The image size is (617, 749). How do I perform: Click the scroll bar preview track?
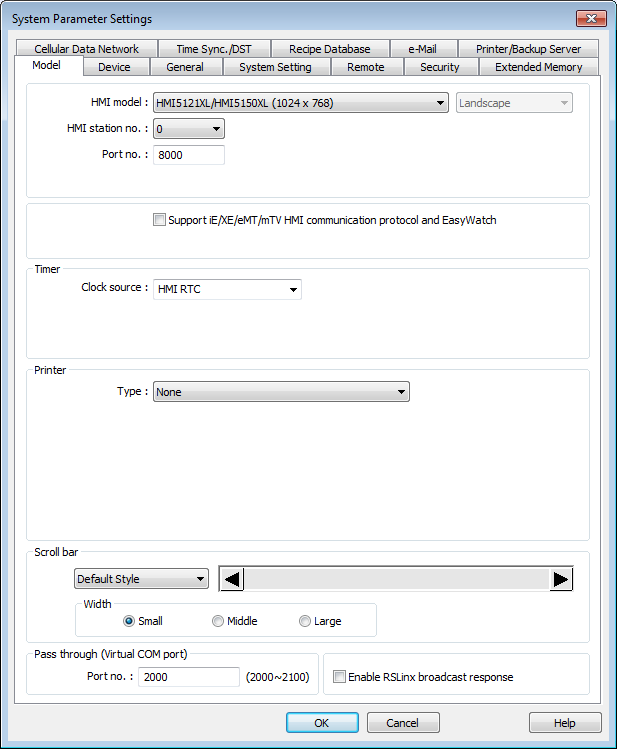[x=396, y=579]
